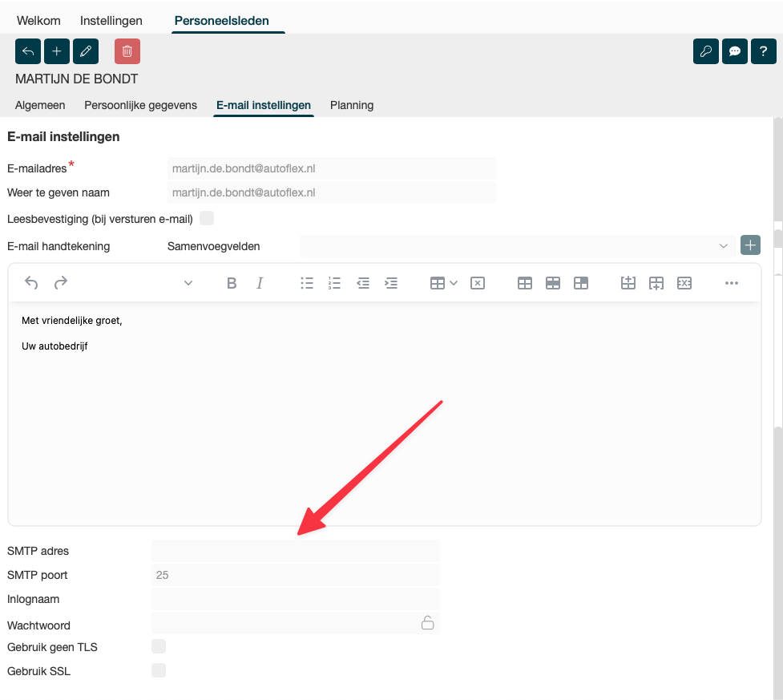Open the chat bubble icon
This screenshot has height=700, width=783.
[x=735, y=51]
